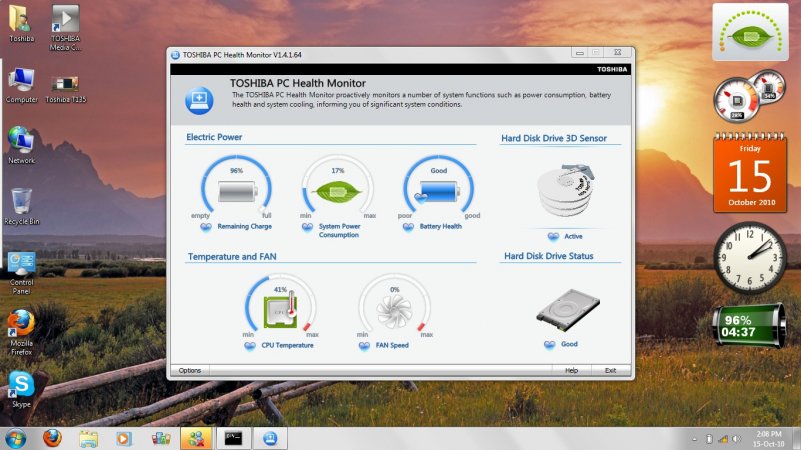Click the Hard Disk Drive Status drive icon

point(568,311)
